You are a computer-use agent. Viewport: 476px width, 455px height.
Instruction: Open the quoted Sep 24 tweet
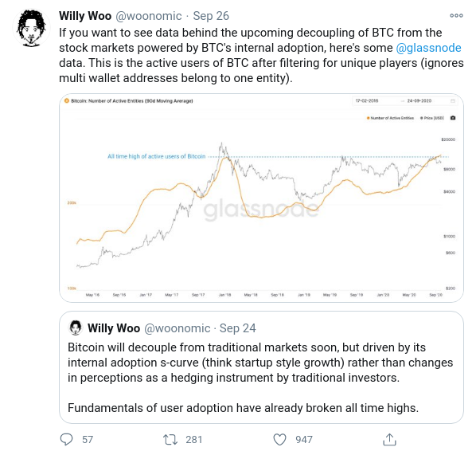point(261,367)
